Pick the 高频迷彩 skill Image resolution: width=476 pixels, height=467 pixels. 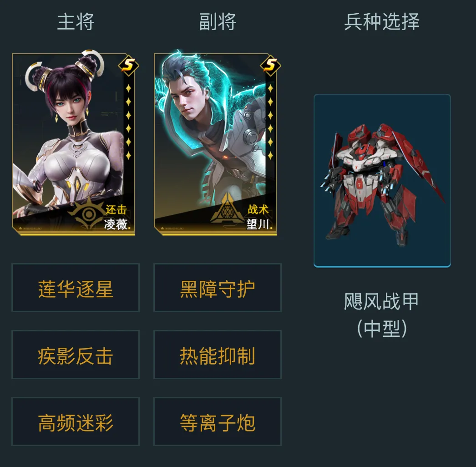point(75,421)
